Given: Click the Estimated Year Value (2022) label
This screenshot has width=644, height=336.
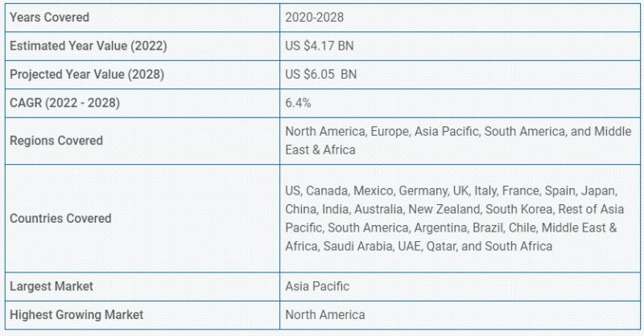Looking at the screenshot, I should pos(89,46).
